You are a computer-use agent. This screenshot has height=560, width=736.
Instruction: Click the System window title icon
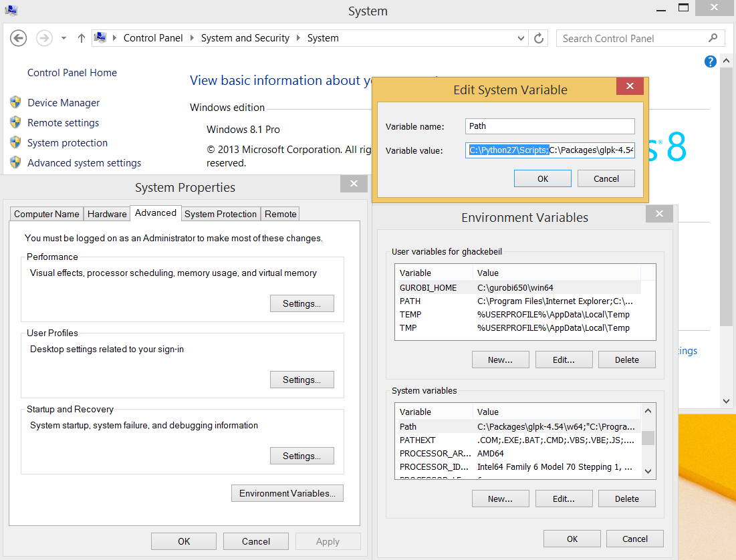11,10
